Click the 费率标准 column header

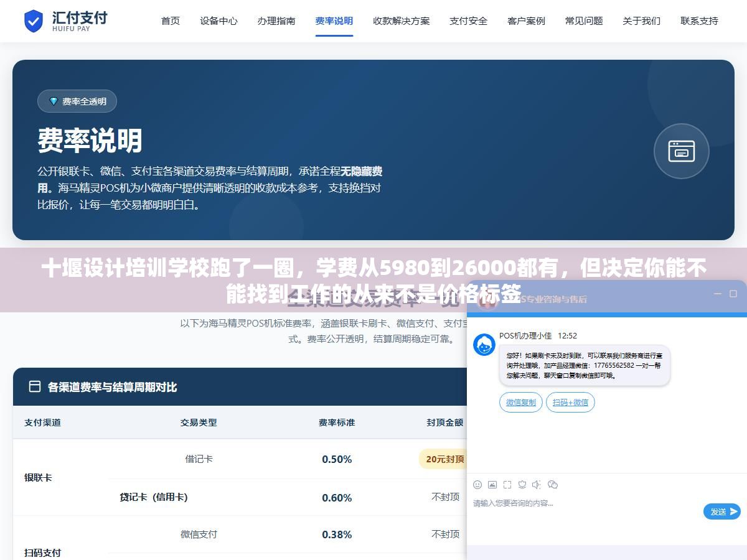[x=337, y=422]
